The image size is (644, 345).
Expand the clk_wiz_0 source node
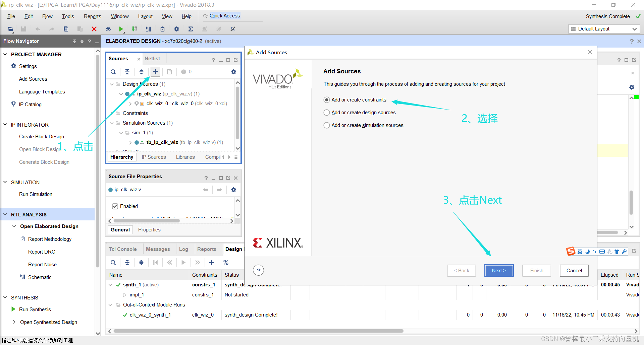coord(130,103)
